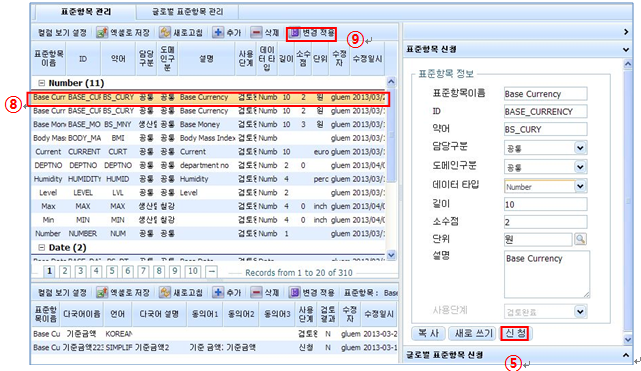Select the KOREAN language row in lower grid

click(215, 334)
